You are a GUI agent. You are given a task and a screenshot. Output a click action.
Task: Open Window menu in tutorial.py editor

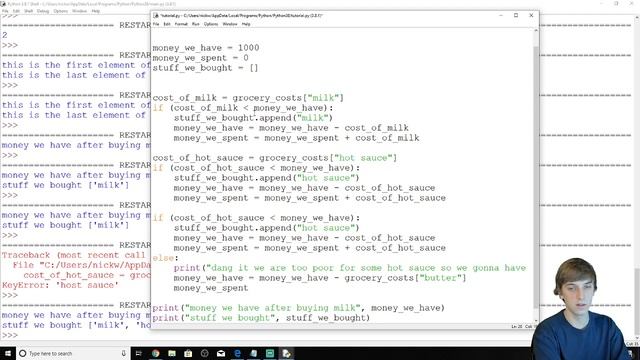coord(229,24)
